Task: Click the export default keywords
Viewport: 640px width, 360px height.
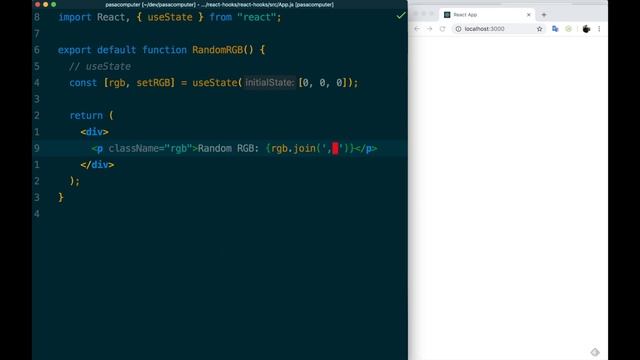Action: tap(97, 50)
